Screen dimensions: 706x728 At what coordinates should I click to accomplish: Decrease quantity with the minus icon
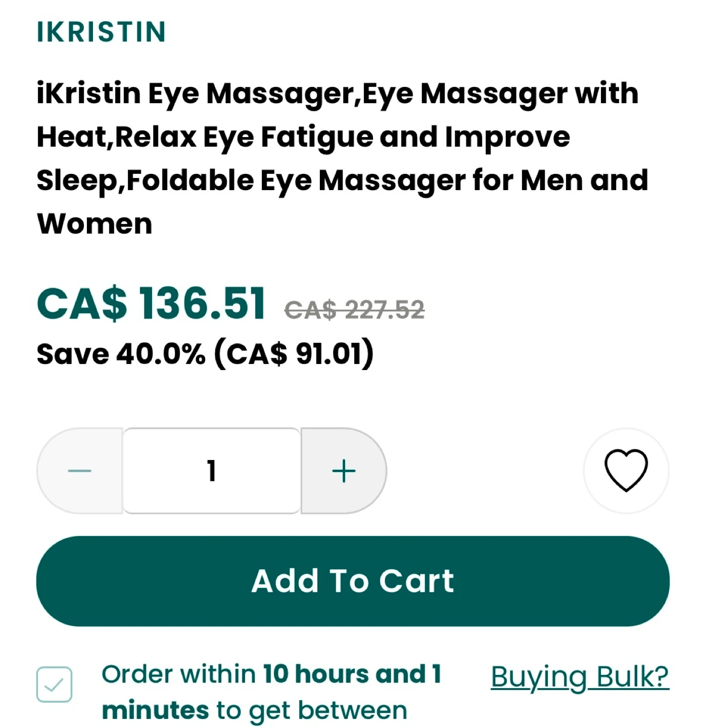click(80, 471)
